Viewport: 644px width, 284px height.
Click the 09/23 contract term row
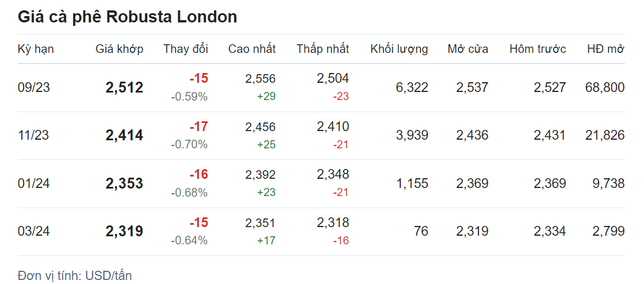coord(34,87)
